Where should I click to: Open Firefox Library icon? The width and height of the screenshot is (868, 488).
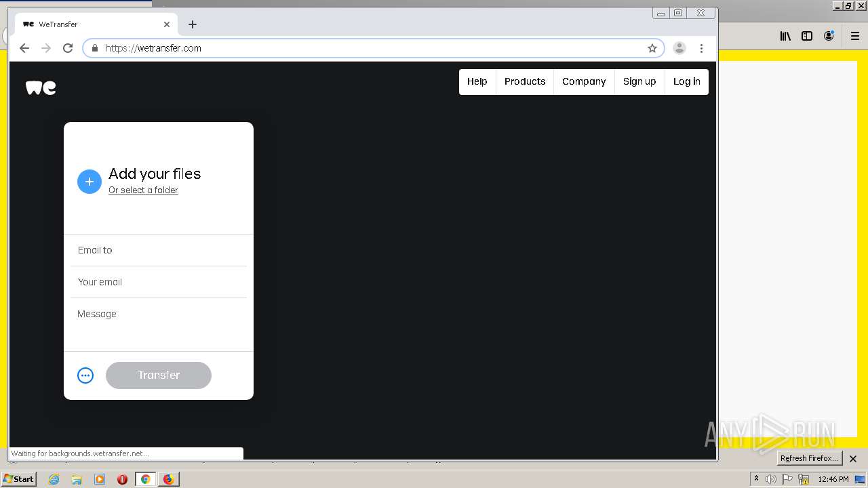click(785, 37)
